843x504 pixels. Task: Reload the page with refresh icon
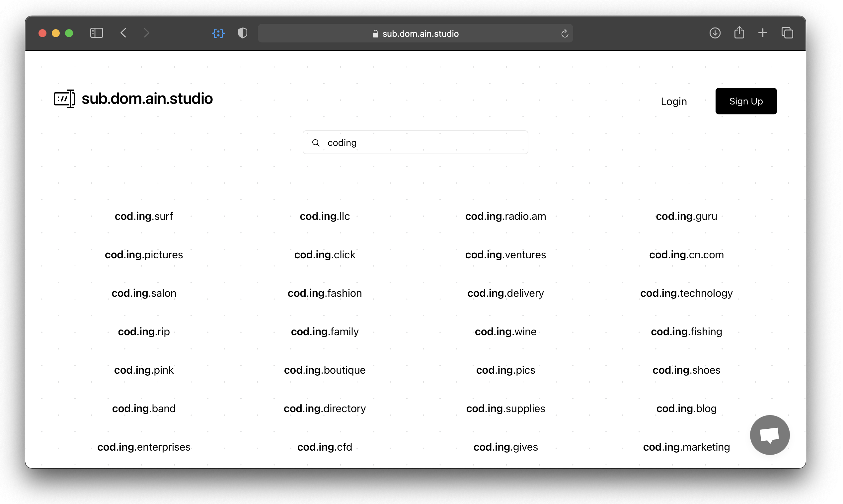click(x=565, y=33)
